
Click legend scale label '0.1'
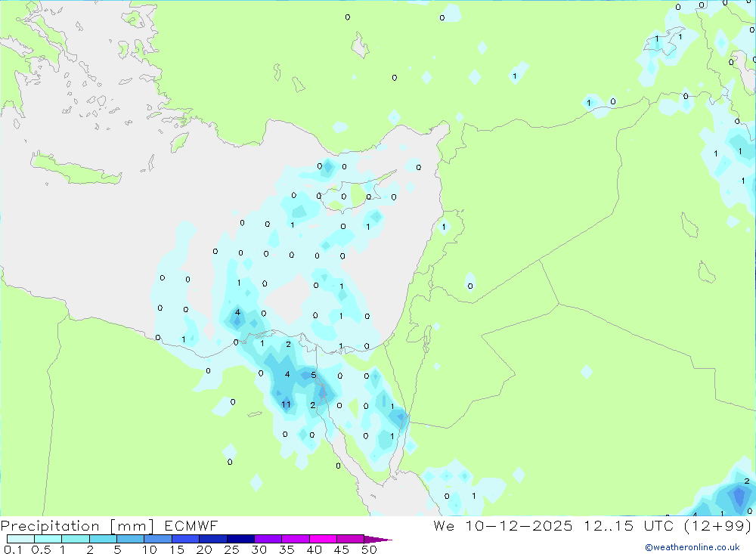coord(13,549)
